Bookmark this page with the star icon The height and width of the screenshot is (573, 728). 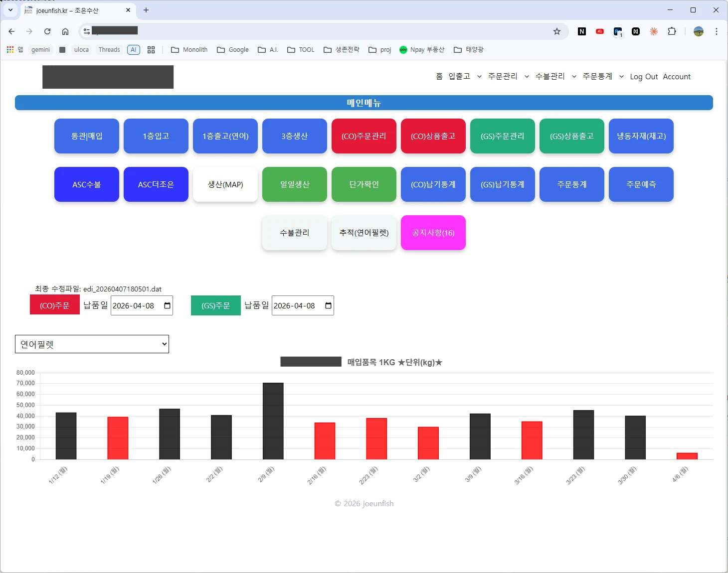557,31
